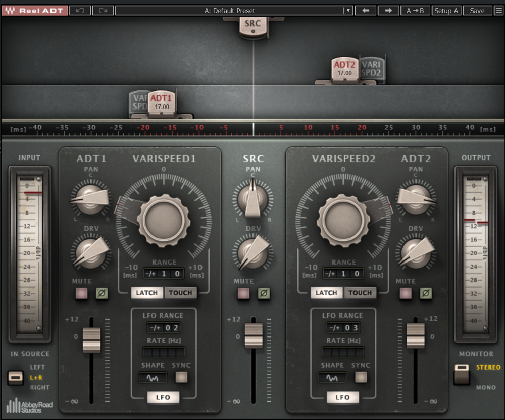Mute the ADT2 channel
The height and width of the screenshot is (420, 505).
coord(406,293)
